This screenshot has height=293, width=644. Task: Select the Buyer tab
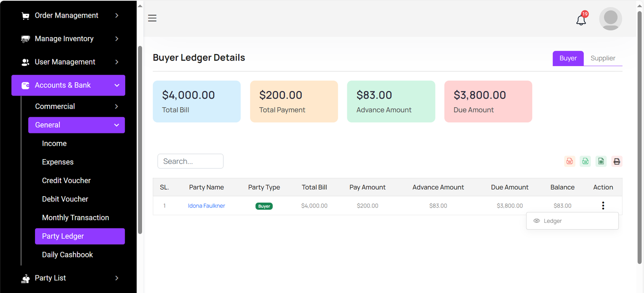pos(568,58)
